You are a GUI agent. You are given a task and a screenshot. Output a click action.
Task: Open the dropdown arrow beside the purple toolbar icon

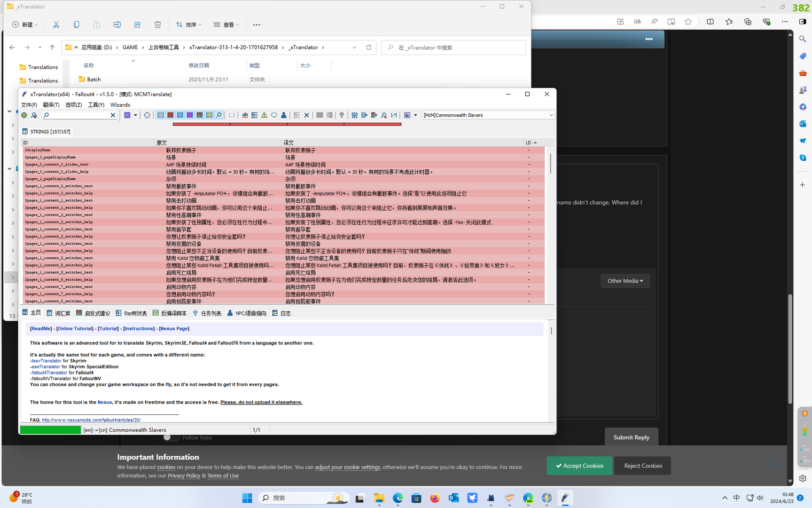pos(135,115)
